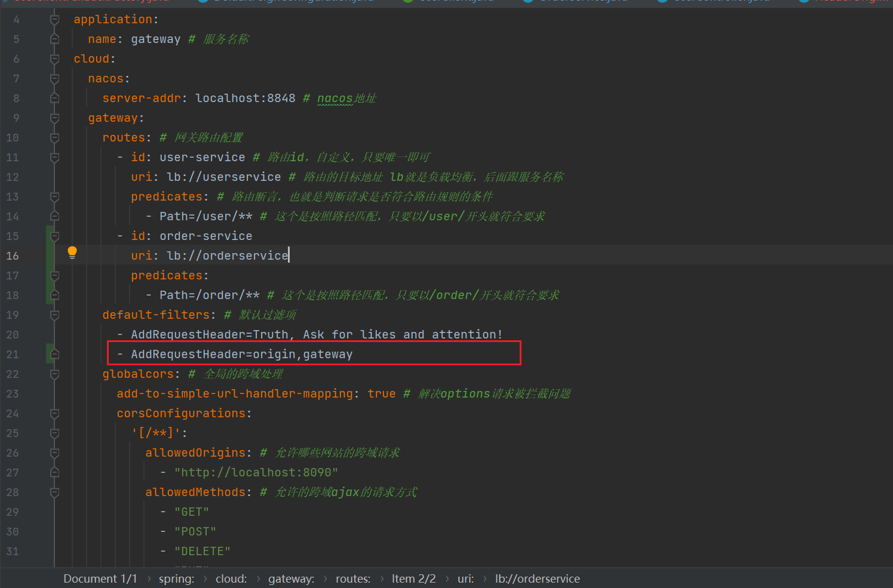The height and width of the screenshot is (588, 893).
Task: Click the Path=/user/** predicate
Action: (x=206, y=217)
